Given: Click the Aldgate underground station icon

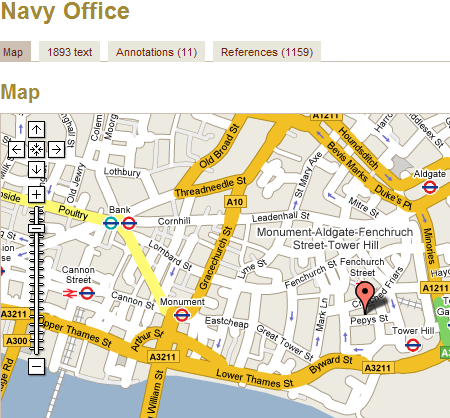Looking at the screenshot, I should click(x=430, y=187).
